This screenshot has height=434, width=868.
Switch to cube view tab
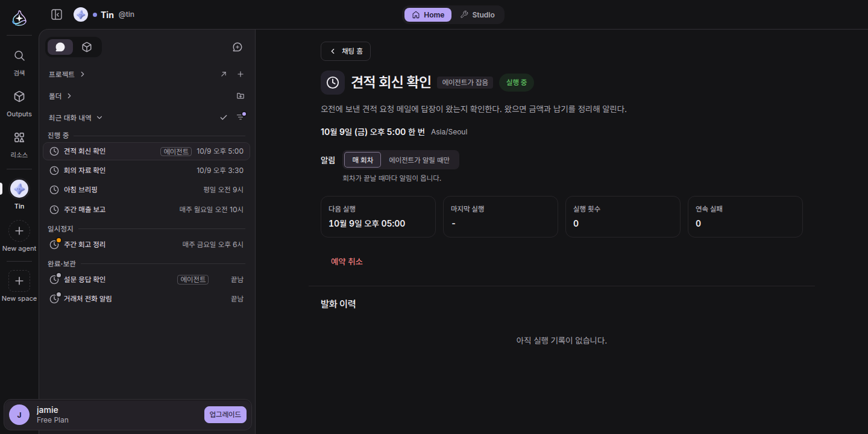click(87, 47)
